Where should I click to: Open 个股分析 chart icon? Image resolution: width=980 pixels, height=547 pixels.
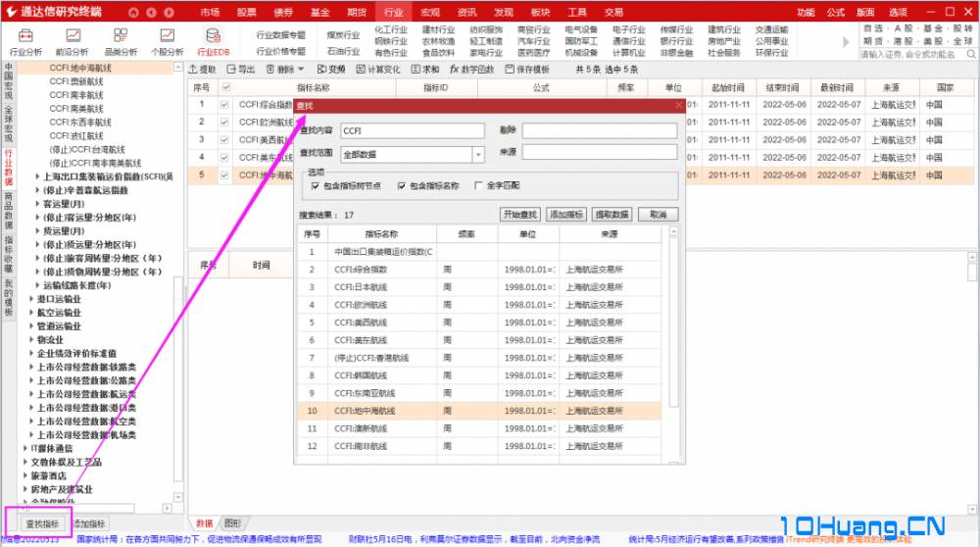167,42
